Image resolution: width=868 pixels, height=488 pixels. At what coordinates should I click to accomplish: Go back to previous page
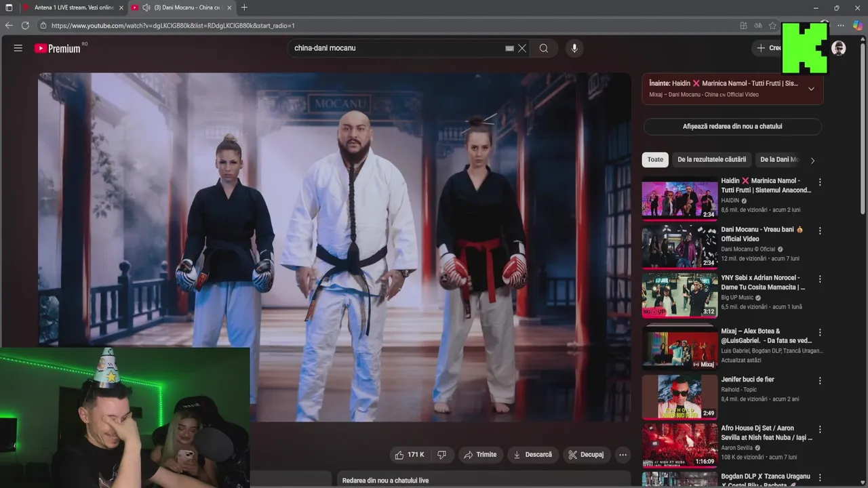(x=9, y=26)
